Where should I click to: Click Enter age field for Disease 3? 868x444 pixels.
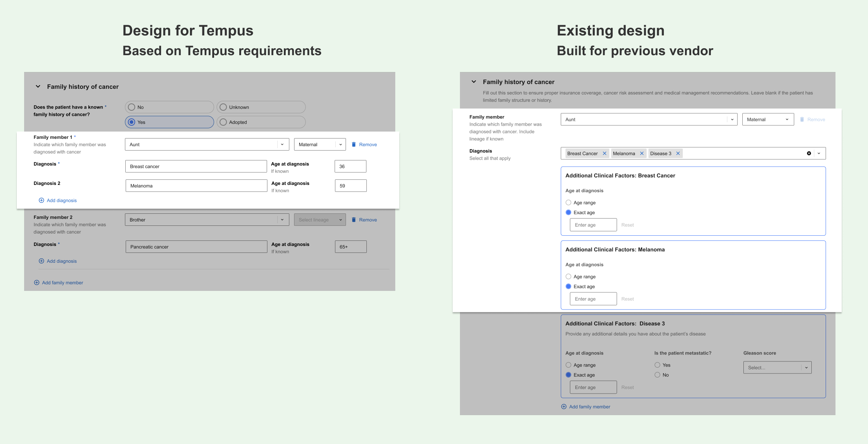(593, 387)
